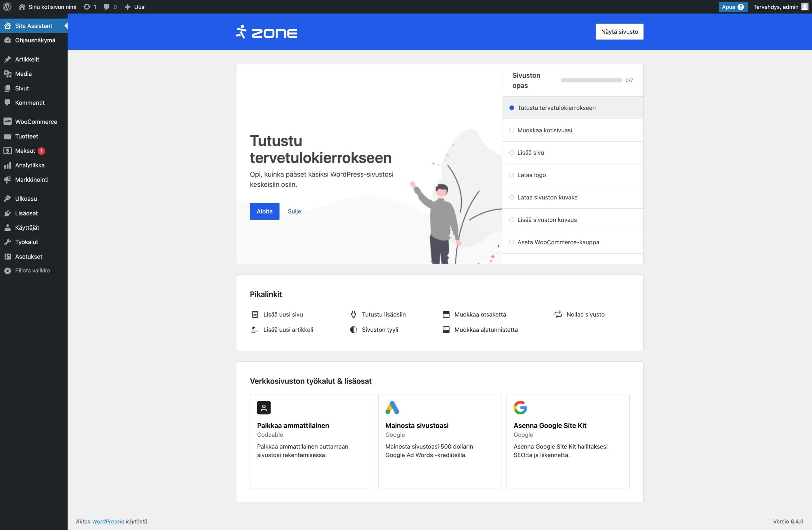The height and width of the screenshot is (530, 812).
Task: Click the Sivuston tyyli half-circle icon
Action: pyautogui.click(x=353, y=330)
